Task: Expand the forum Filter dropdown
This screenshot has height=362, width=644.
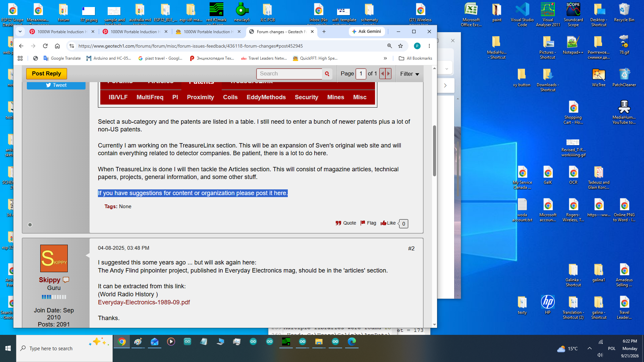Action: 410,74
